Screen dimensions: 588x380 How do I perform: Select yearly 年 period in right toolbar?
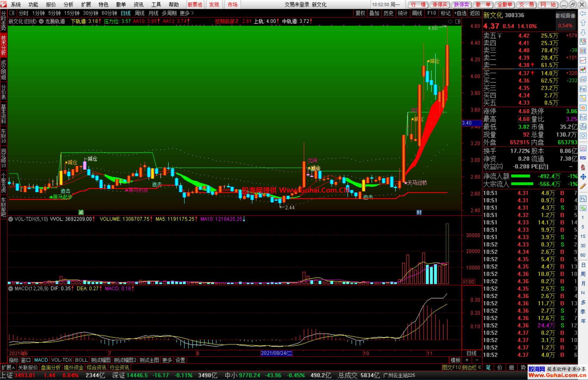(x=583, y=321)
